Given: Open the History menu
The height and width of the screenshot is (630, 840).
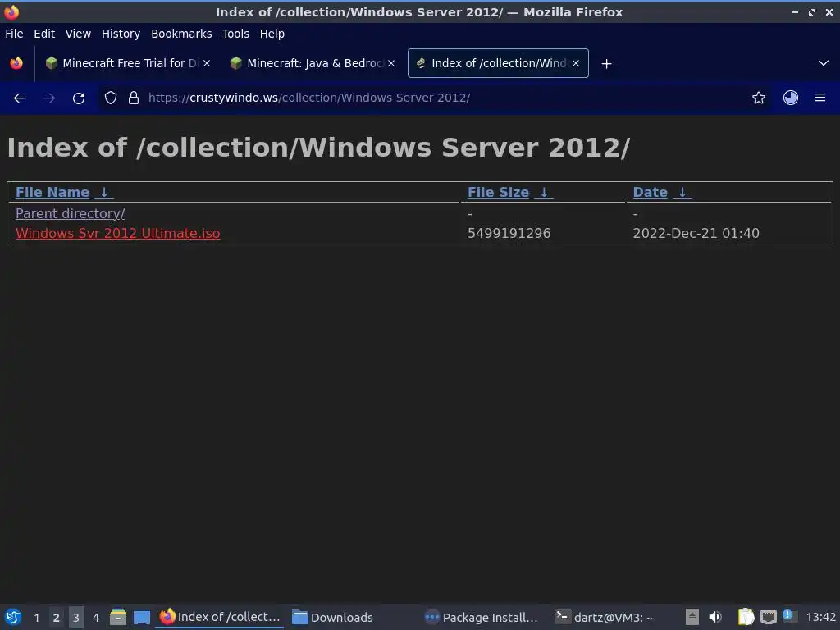Looking at the screenshot, I should [121, 34].
